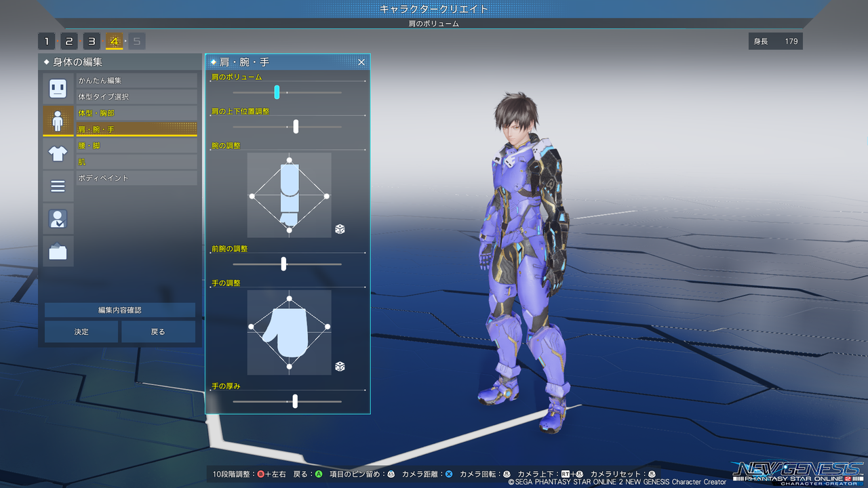868x488 pixels.
Task: Click the 身長 179 height display
Action: pyautogui.click(x=776, y=41)
